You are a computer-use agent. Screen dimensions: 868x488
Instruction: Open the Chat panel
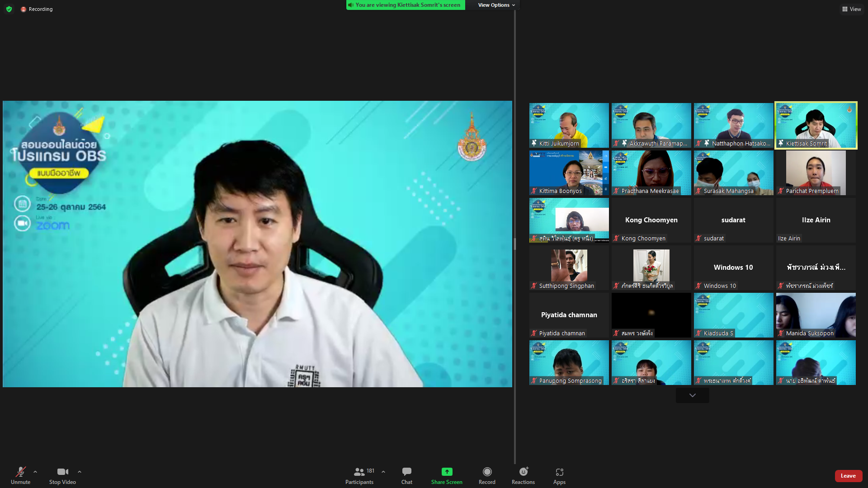(407, 475)
